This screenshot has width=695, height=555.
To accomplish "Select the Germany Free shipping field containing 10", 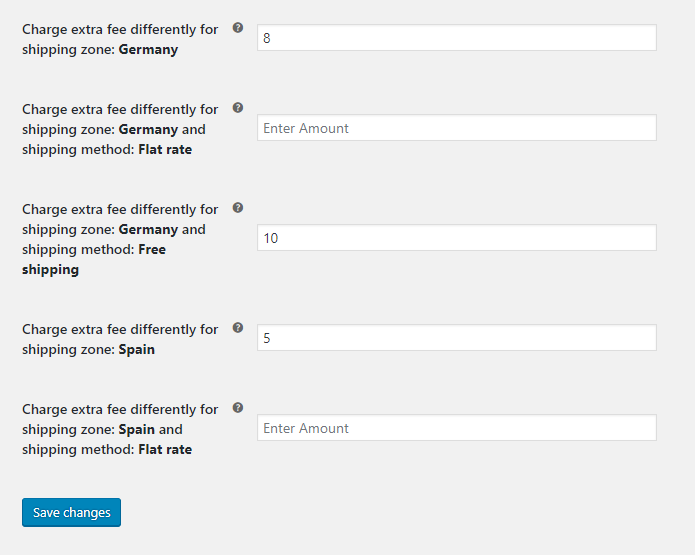I will (456, 238).
